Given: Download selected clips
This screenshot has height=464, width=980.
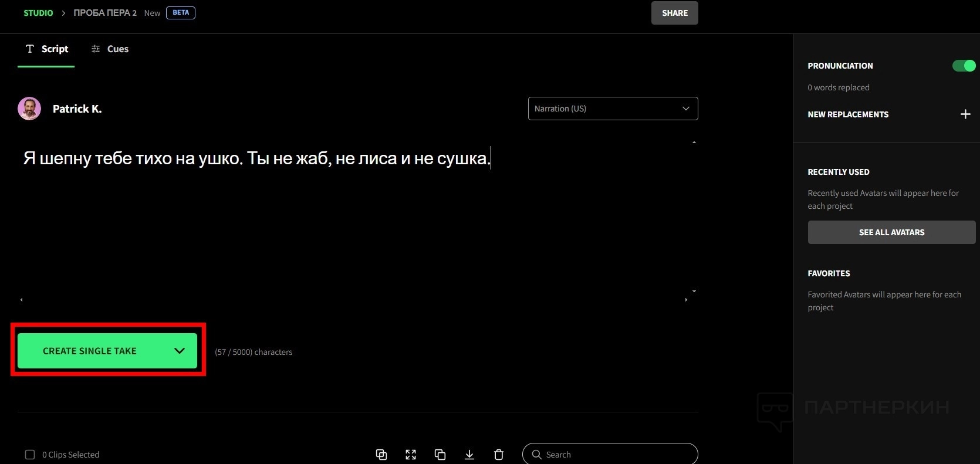Looking at the screenshot, I should [x=469, y=455].
